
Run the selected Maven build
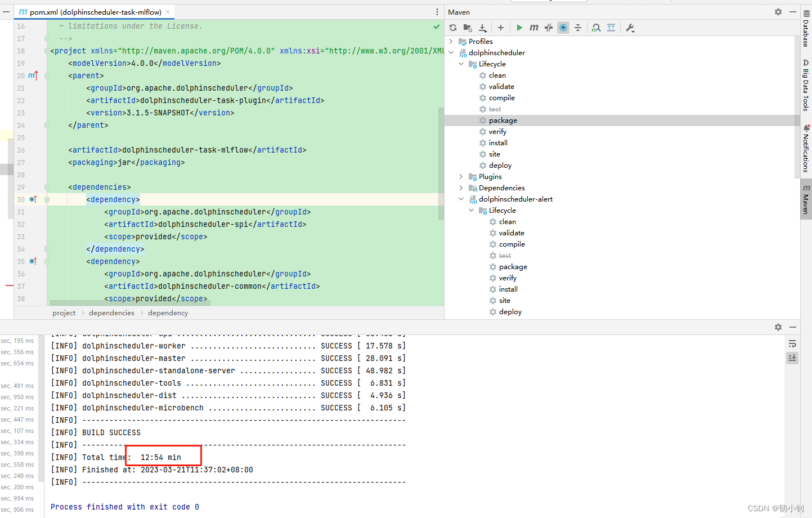(519, 27)
